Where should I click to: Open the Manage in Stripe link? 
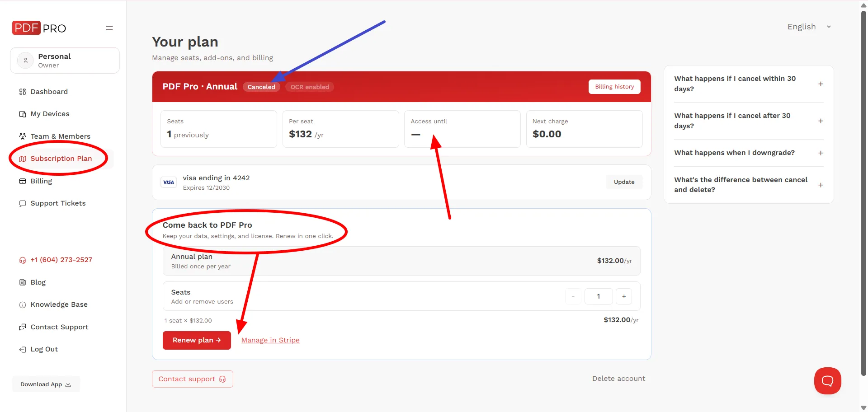[x=270, y=340]
